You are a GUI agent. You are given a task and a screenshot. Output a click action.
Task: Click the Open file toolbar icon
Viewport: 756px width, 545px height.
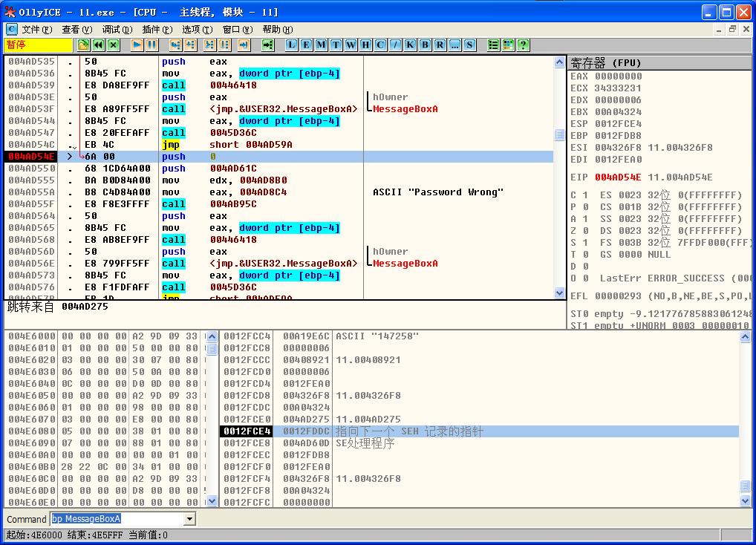click(83, 45)
